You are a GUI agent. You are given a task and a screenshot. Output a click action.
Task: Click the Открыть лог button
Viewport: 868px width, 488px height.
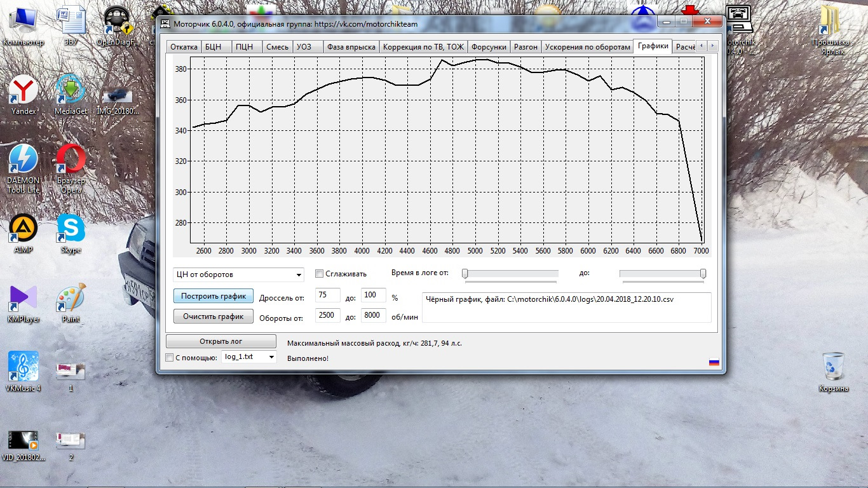220,341
